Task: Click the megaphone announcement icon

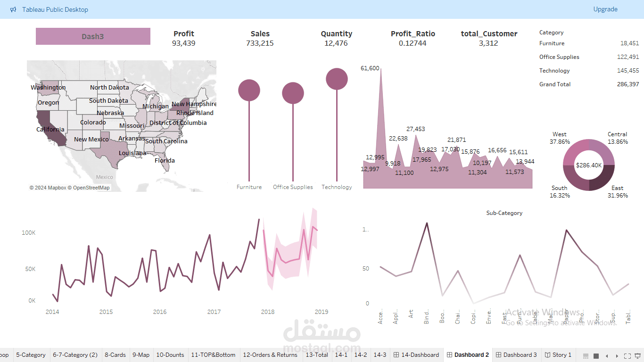Action: (13, 9)
